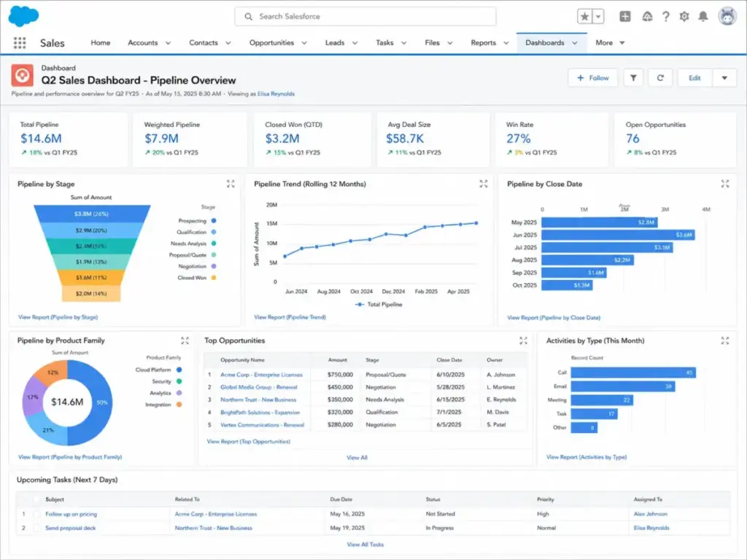
Task: Open the help question mark icon
Action: tap(665, 16)
